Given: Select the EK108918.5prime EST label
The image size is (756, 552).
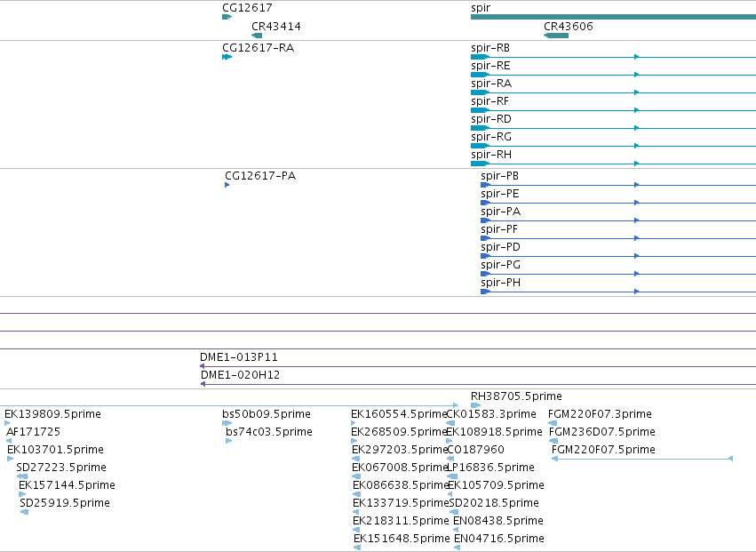Looking at the screenshot, I should click(494, 432).
